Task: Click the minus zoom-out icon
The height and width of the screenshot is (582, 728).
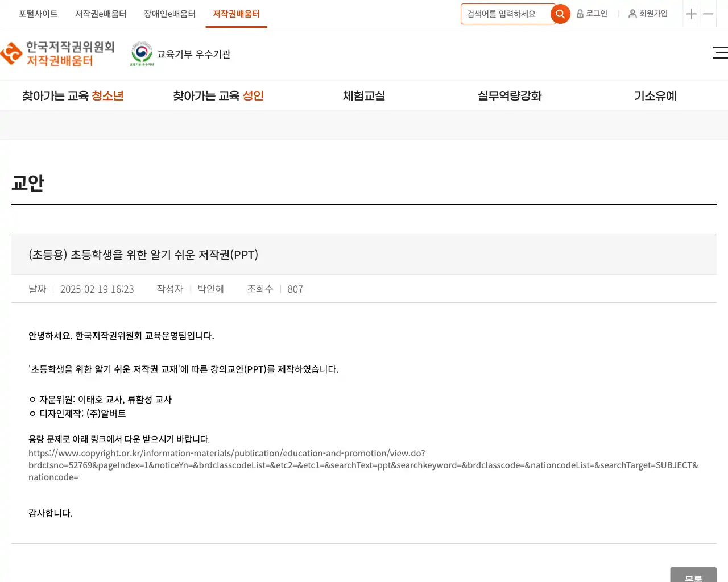Action: 708,14
